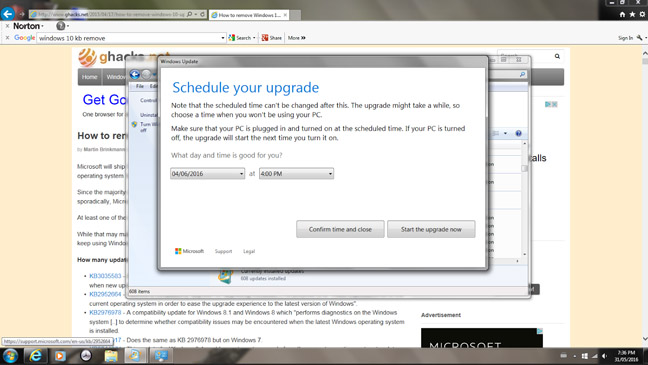Open the scheduled date dropdown 04/06/2016
The width and height of the screenshot is (648, 365).
207,174
